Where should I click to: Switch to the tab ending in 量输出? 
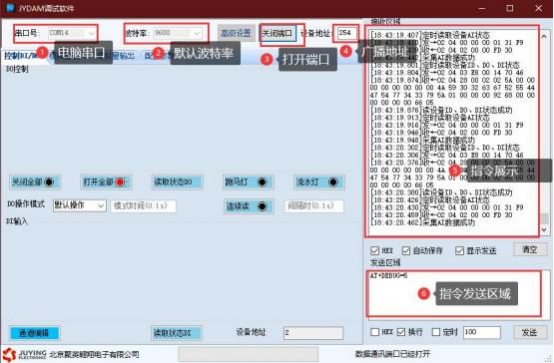[x=122, y=55]
